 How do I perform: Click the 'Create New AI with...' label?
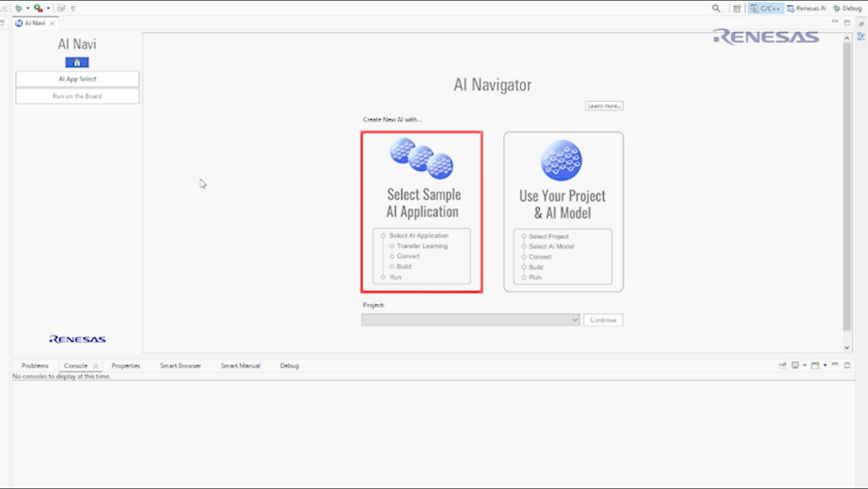(x=392, y=120)
